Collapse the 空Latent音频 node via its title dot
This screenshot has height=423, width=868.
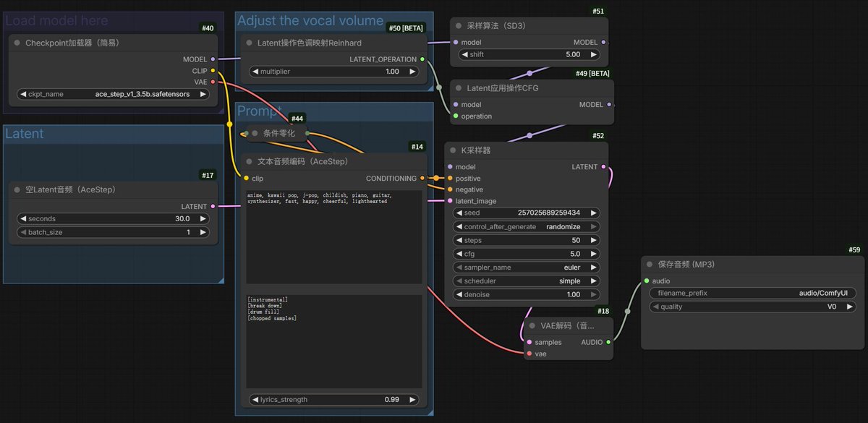17,189
